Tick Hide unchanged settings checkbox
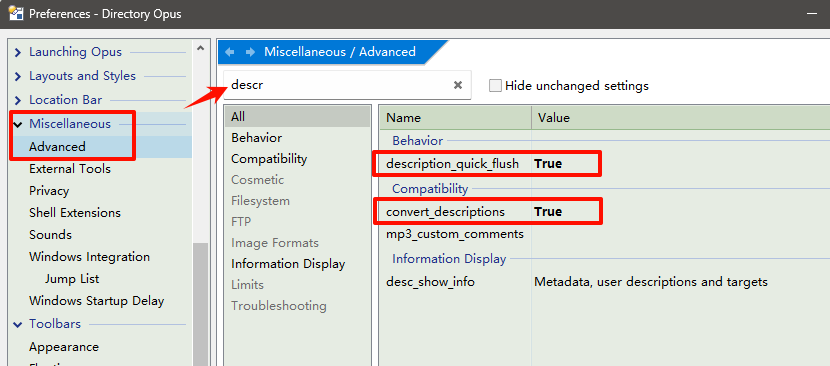Screen dimensions: 830x366 tap(495, 85)
